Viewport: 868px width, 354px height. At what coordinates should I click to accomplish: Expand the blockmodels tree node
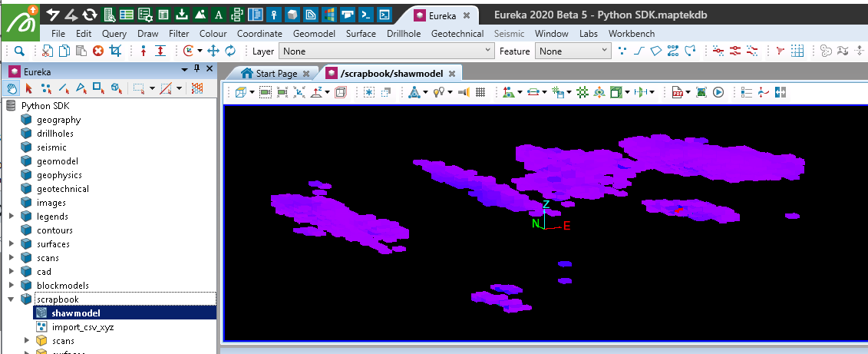[x=12, y=286]
